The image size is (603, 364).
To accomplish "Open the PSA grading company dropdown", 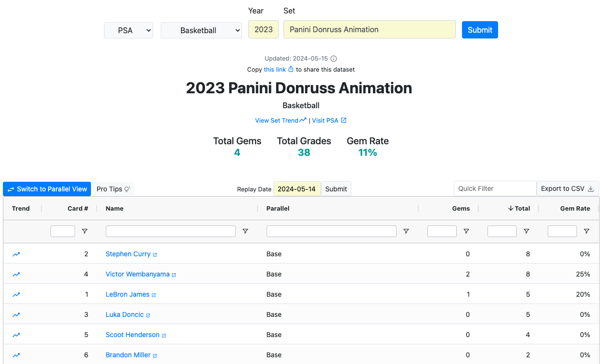I will click(128, 30).
